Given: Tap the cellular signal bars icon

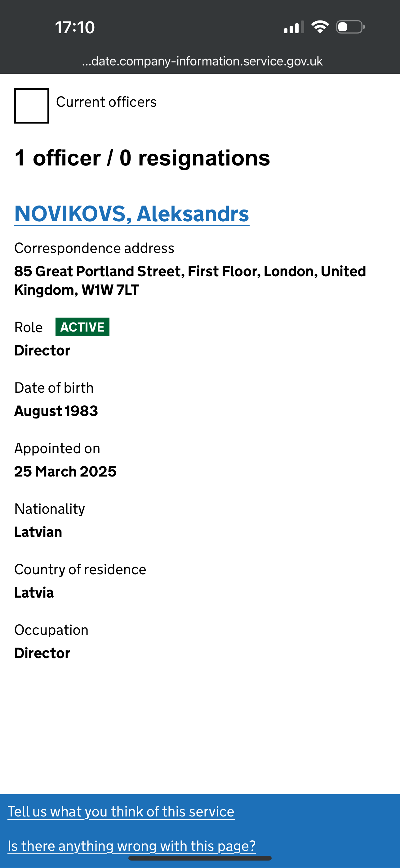Looking at the screenshot, I should click(294, 27).
